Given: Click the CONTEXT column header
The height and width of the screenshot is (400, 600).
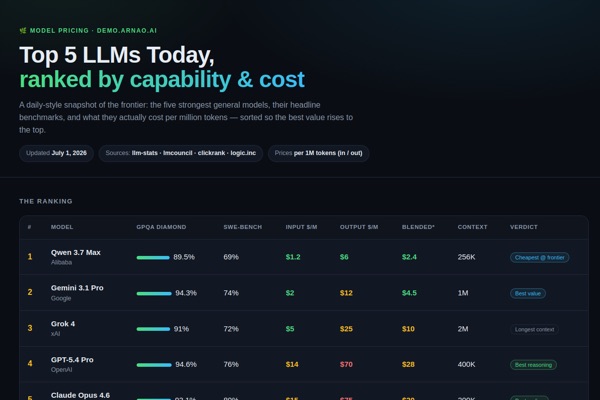Looking at the screenshot, I should 473,227.
